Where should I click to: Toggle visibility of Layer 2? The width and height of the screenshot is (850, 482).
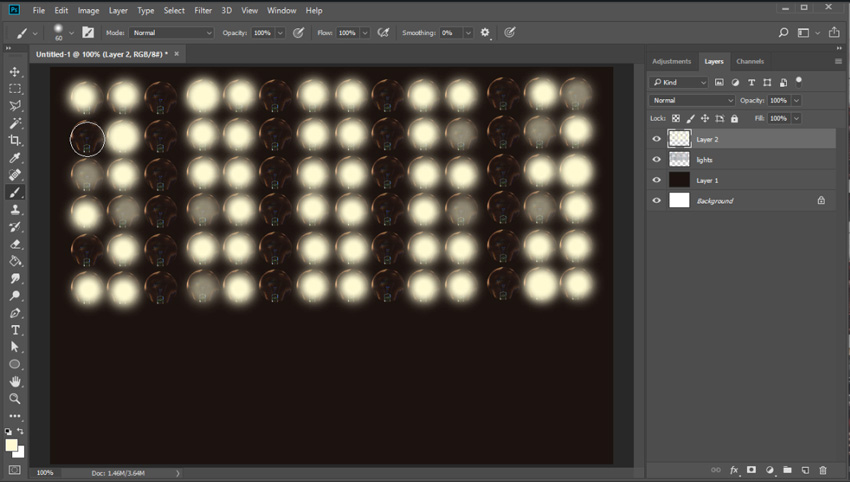click(657, 139)
